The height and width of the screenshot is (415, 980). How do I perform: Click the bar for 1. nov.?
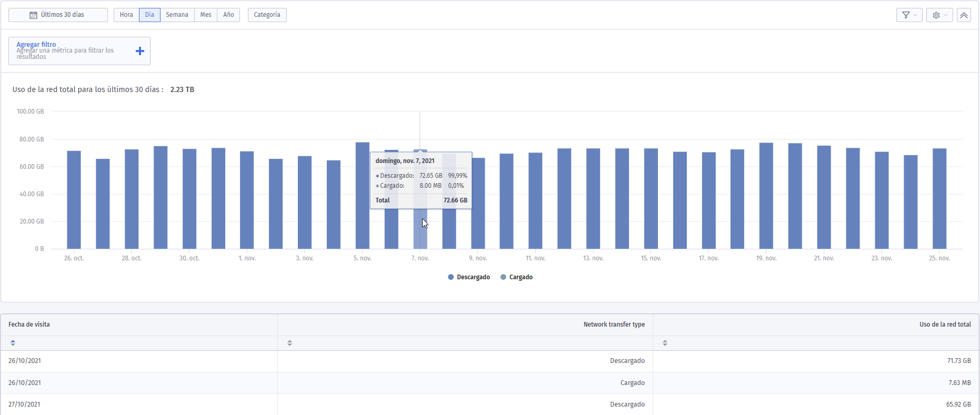pos(247,200)
